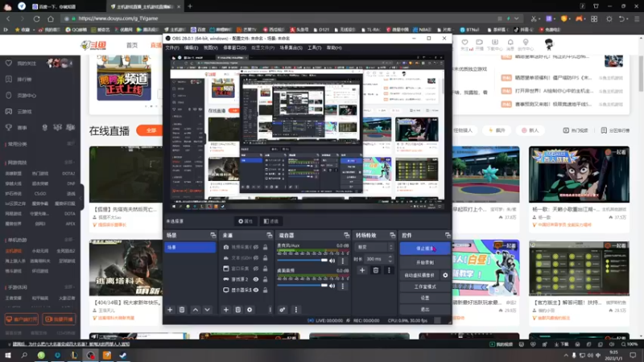Open the transition type dropdown in the Scene Transitions panel

pos(374,247)
